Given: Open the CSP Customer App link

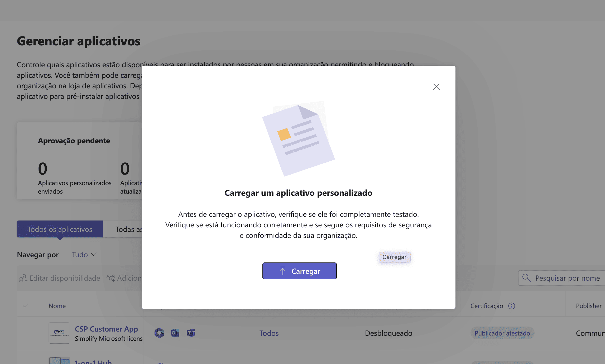Looking at the screenshot, I should (x=106, y=329).
